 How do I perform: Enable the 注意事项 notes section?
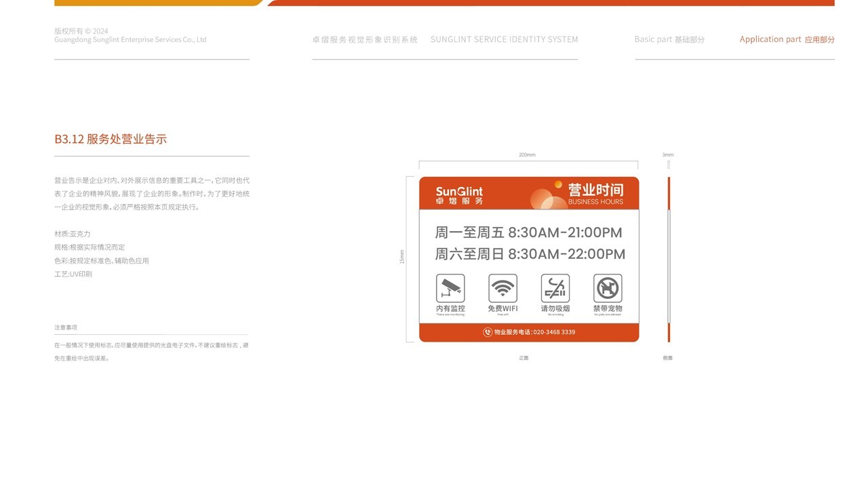[66, 327]
